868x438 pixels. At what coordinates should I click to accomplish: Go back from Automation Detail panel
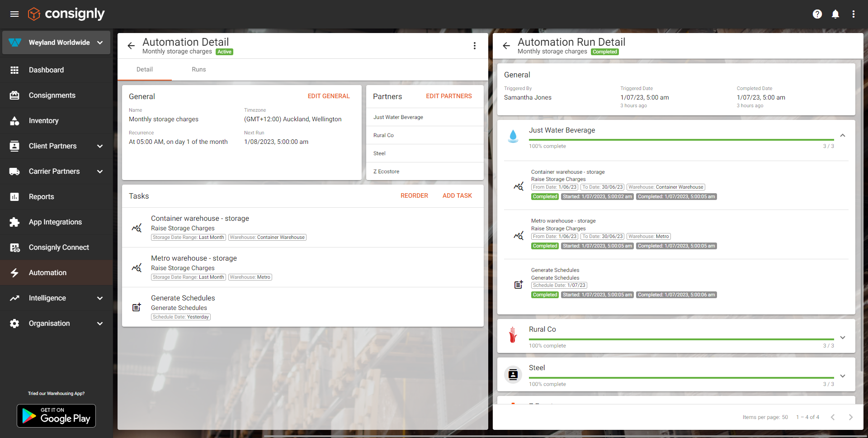131,46
